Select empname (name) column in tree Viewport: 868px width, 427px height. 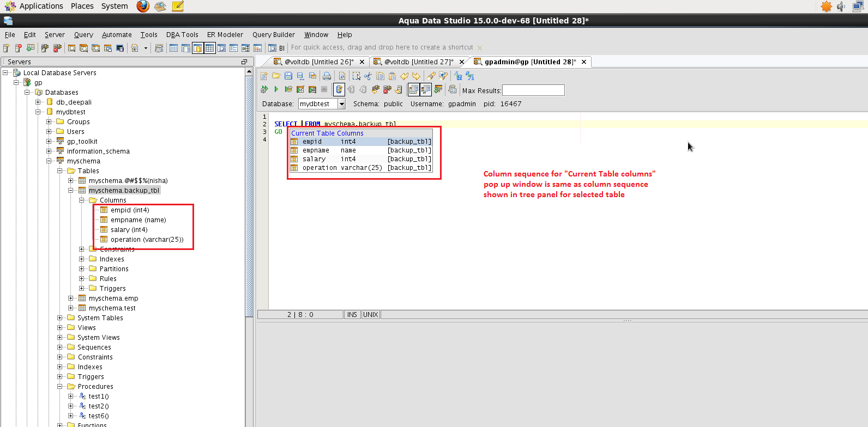click(138, 220)
